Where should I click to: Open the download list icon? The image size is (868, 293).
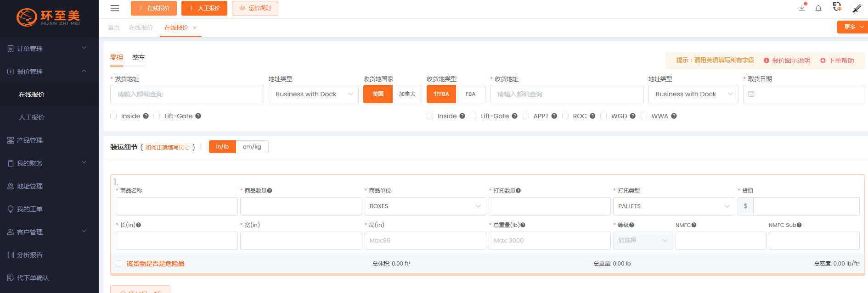pos(802,8)
